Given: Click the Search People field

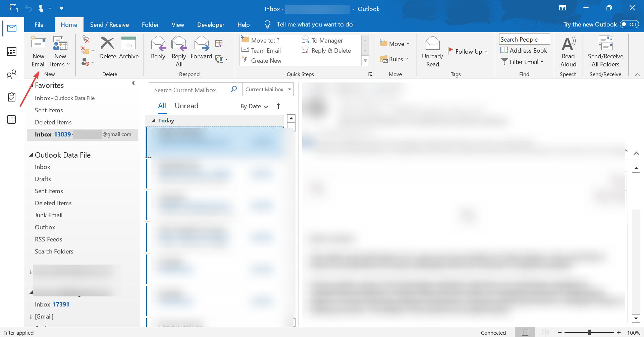Looking at the screenshot, I should pyautogui.click(x=524, y=39).
